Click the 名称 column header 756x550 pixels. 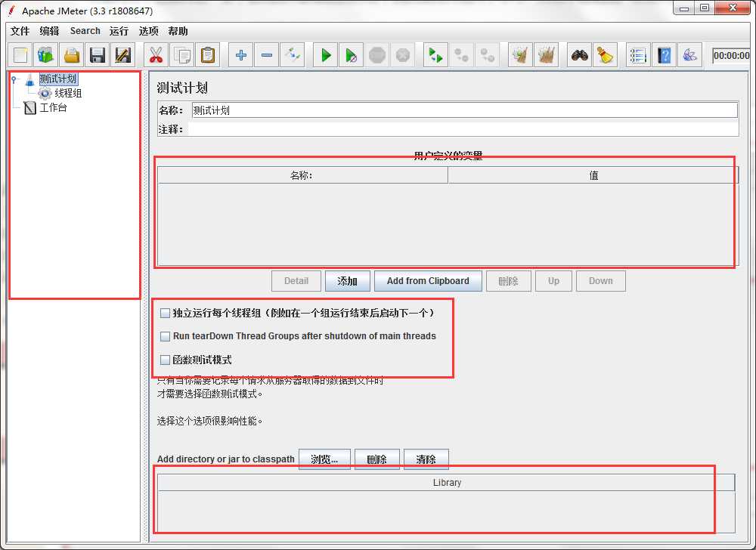tap(302, 175)
